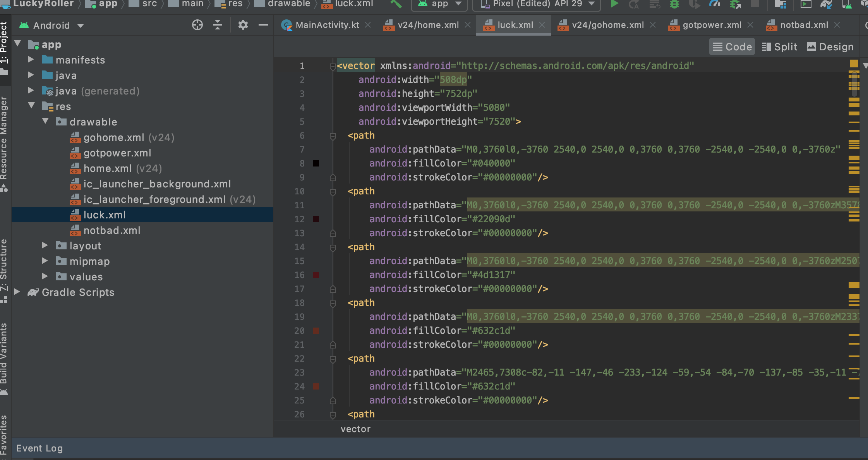
Task: Switch editor to Split view mode
Action: pyautogui.click(x=779, y=47)
